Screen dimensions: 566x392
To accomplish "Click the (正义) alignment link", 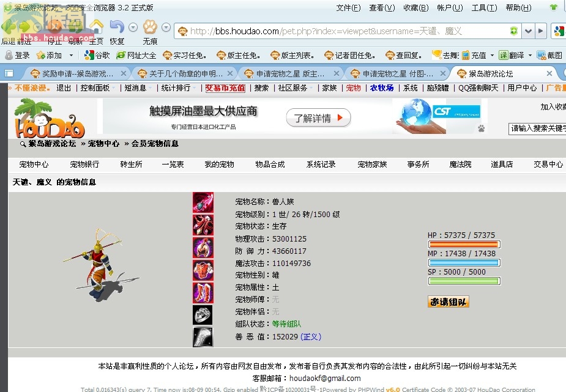I will pos(310,337).
